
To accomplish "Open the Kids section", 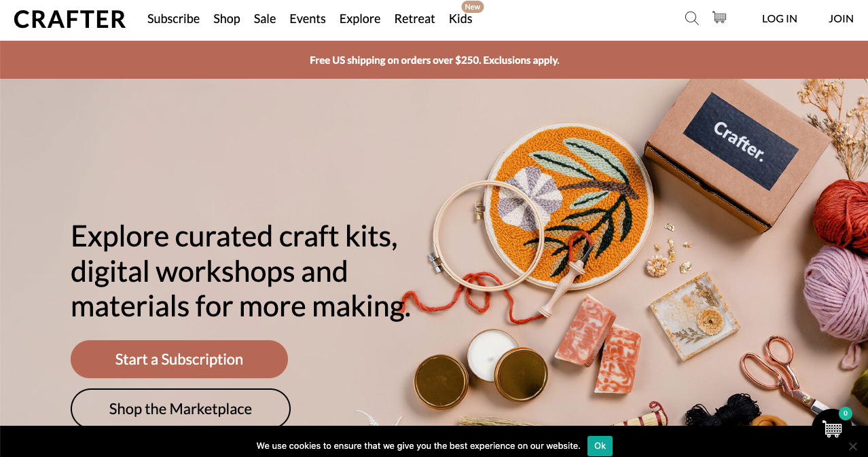I will (460, 19).
